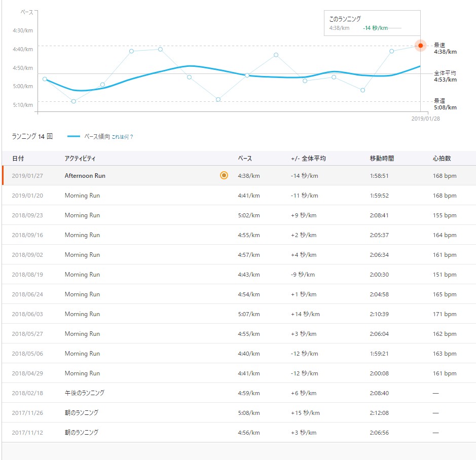Click pace value 4:41/km for 2019/01/20

248,196
